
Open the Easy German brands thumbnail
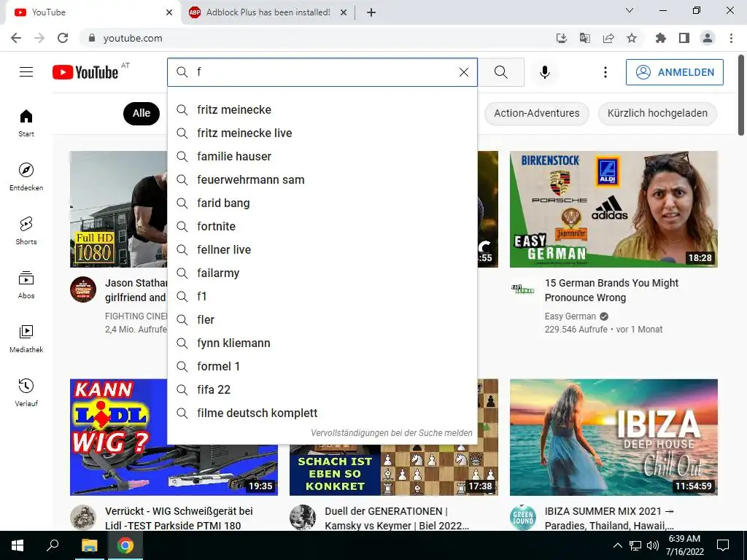[614, 209]
